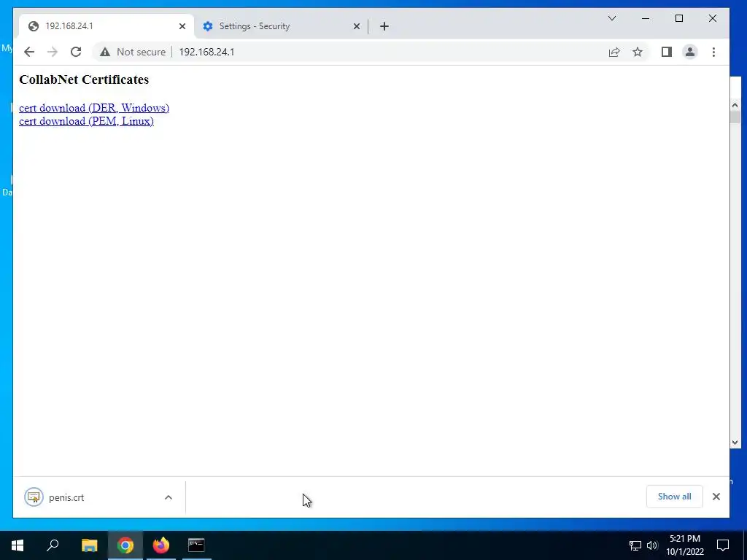This screenshot has width=747, height=560.
Task: Open a new tab with the plus button
Action: [x=384, y=26]
